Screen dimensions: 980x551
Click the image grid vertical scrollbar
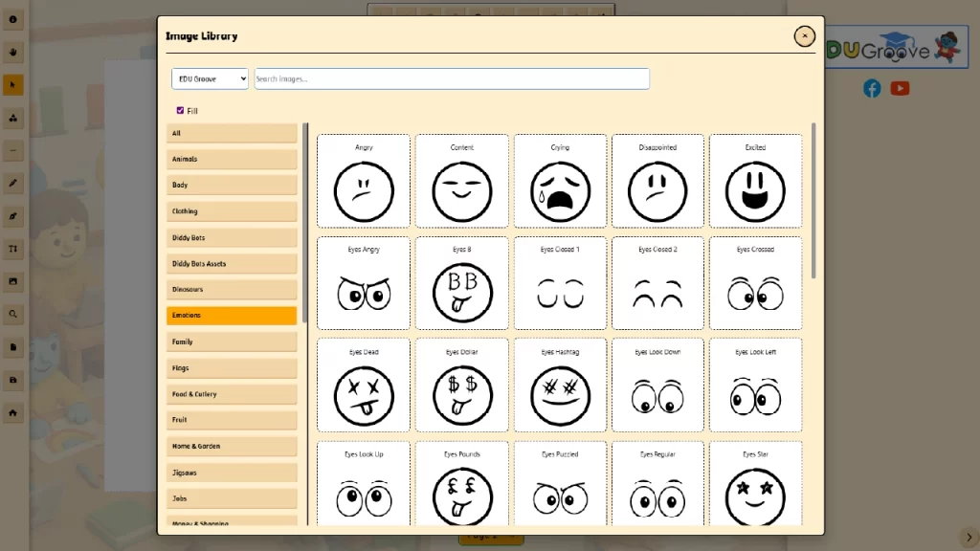pos(813,201)
